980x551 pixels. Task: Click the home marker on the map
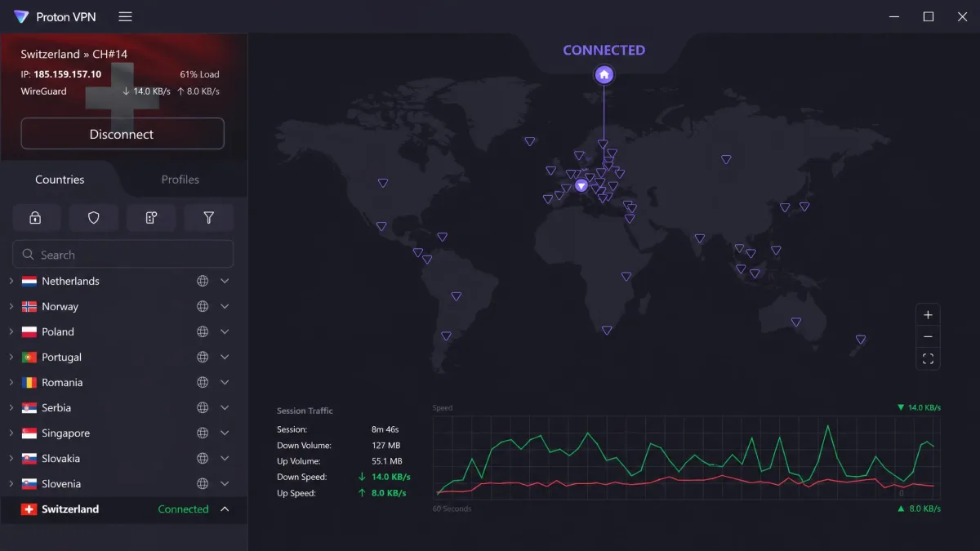pyautogui.click(x=604, y=75)
